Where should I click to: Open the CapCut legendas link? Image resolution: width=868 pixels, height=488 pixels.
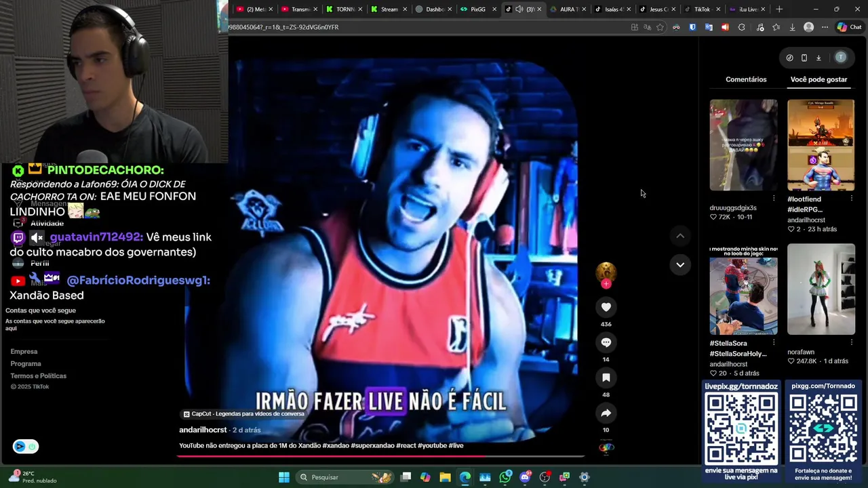click(244, 414)
